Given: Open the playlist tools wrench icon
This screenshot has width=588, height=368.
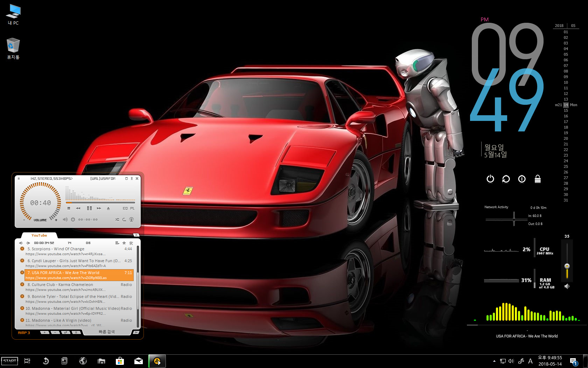Looking at the screenshot, I should coord(131,243).
